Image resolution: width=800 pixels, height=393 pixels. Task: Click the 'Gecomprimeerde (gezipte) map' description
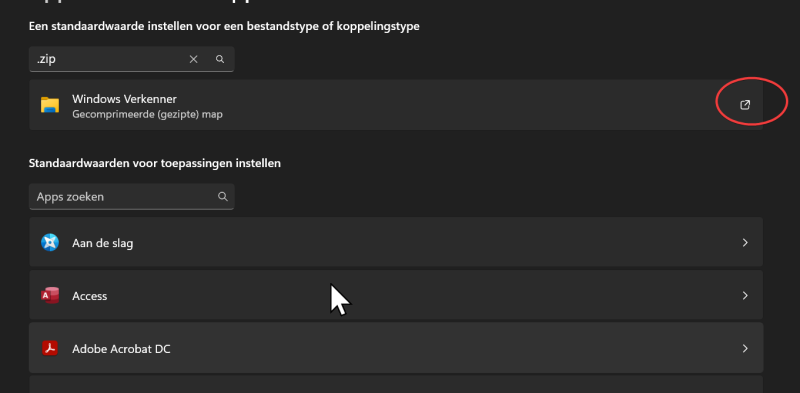click(147, 114)
